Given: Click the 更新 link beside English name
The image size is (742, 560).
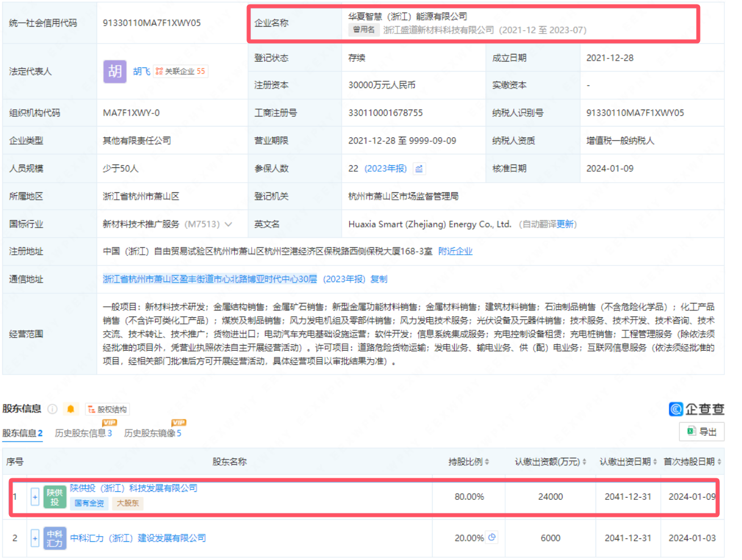Looking at the screenshot, I should tap(565, 224).
